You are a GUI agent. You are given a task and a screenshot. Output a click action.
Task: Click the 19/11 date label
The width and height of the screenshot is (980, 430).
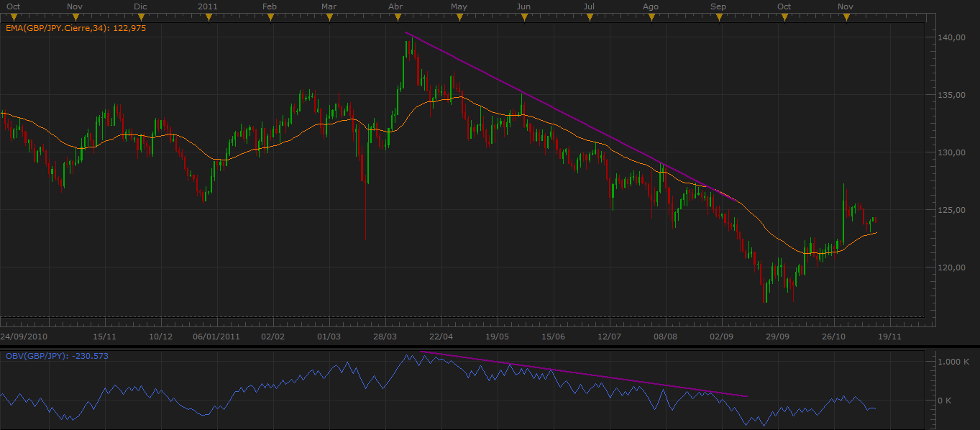(889, 336)
